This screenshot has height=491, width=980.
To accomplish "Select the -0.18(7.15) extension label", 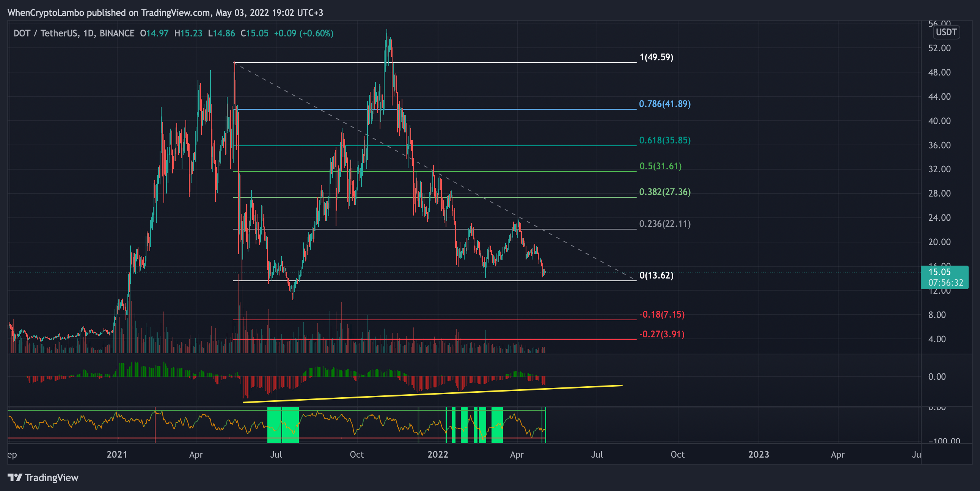I will [x=662, y=315].
